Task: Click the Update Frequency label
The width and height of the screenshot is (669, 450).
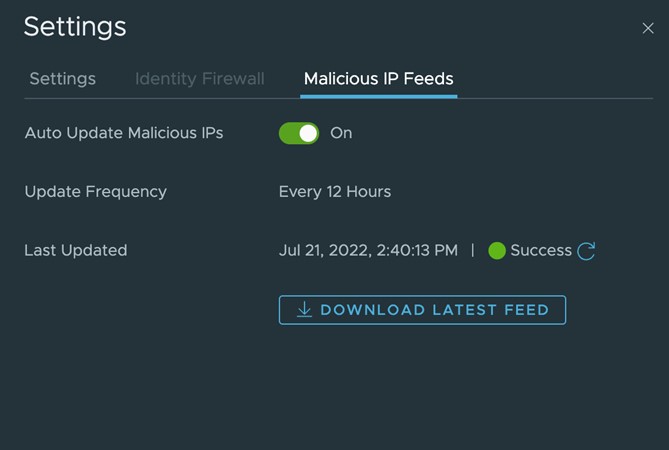Action: (x=95, y=191)
